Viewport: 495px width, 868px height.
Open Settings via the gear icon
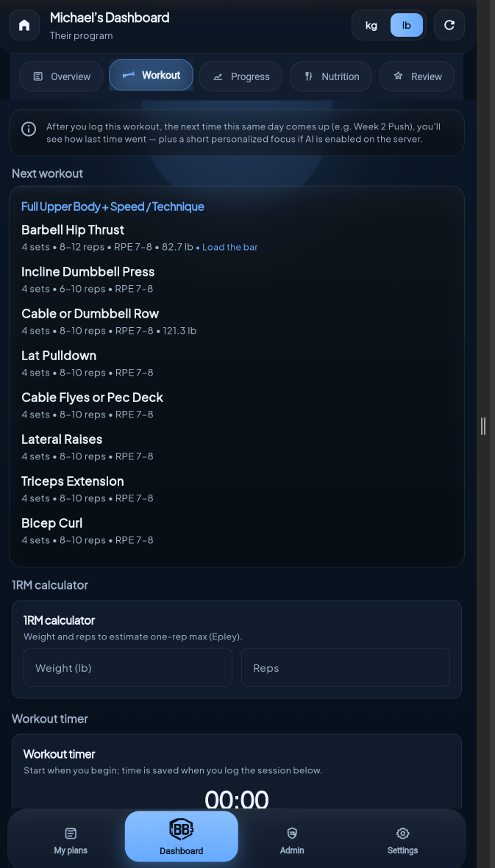(x=402, y=833)
